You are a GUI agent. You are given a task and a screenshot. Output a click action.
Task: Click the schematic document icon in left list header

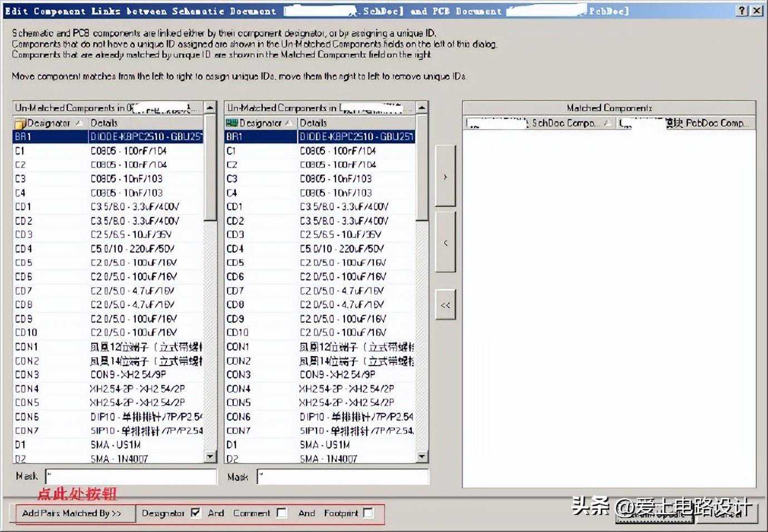pyautogui.click(x=20, y=123)
